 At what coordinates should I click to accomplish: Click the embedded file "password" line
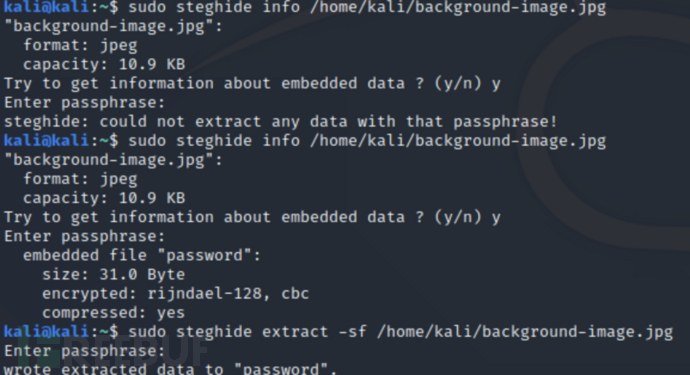[x=142, y=255]
